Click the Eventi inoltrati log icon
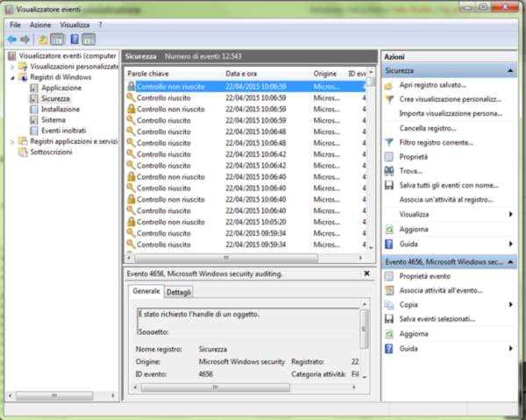The height and width of the screenshot is (420, 526). pyautogui.click(x=34, y=131)
